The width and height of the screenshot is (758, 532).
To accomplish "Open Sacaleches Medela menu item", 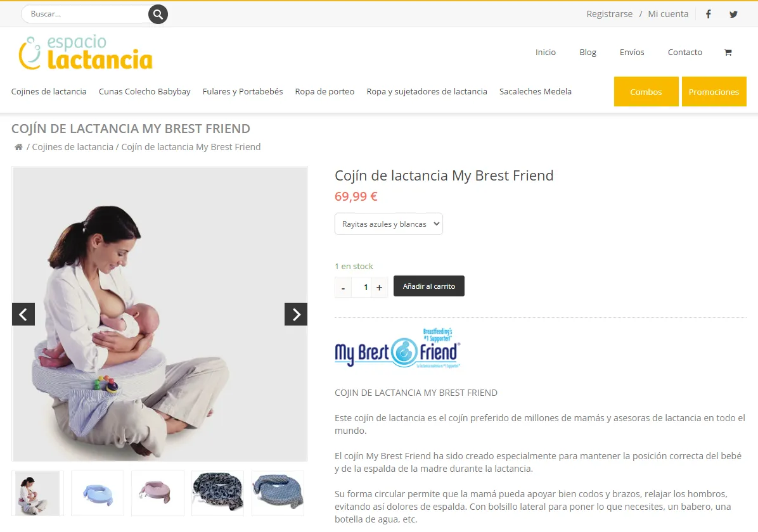I will tap(535, 91).
